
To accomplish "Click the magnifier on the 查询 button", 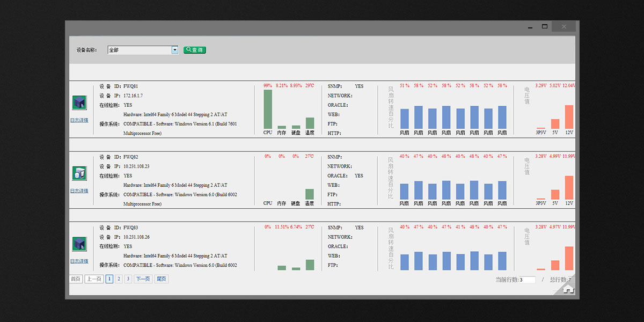I will coord(189,50).
